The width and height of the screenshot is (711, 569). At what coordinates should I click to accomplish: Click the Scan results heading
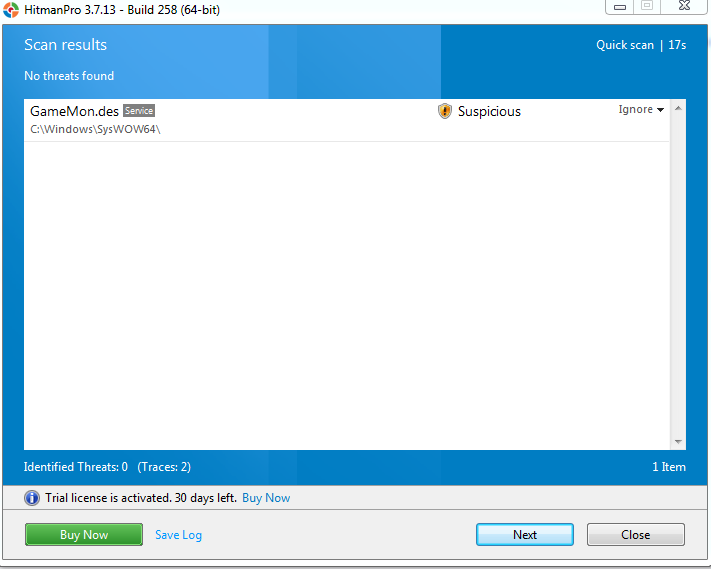pos(65,45)
